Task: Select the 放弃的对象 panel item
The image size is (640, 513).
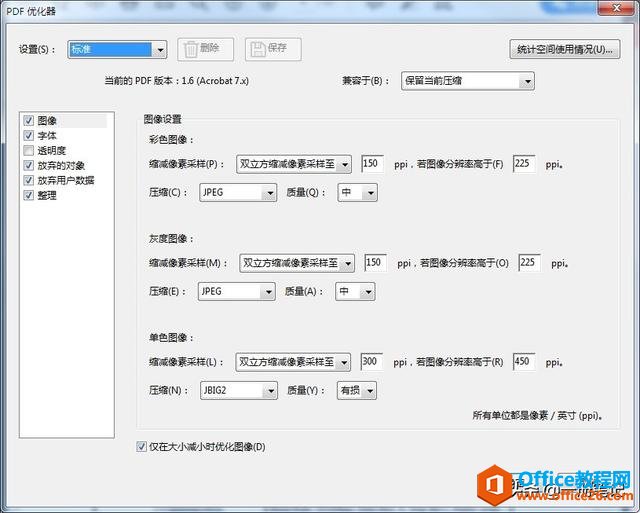Action: 61,165
